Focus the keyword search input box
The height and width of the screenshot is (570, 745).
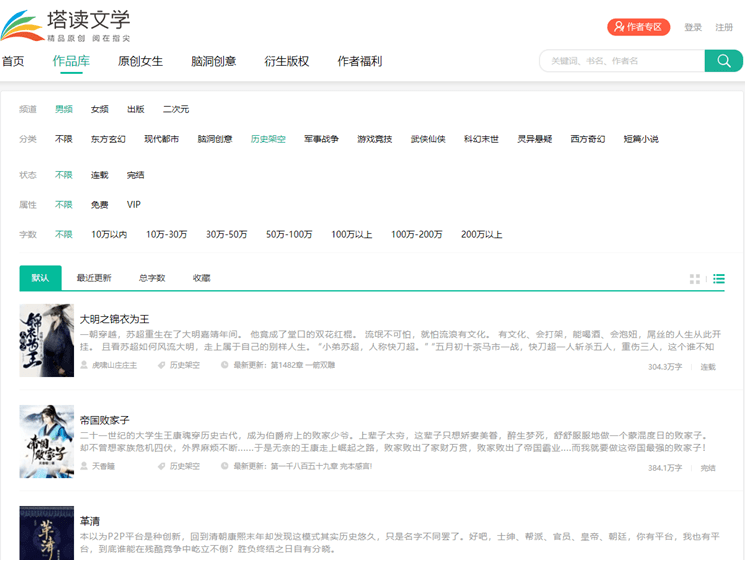click(620, 61)
